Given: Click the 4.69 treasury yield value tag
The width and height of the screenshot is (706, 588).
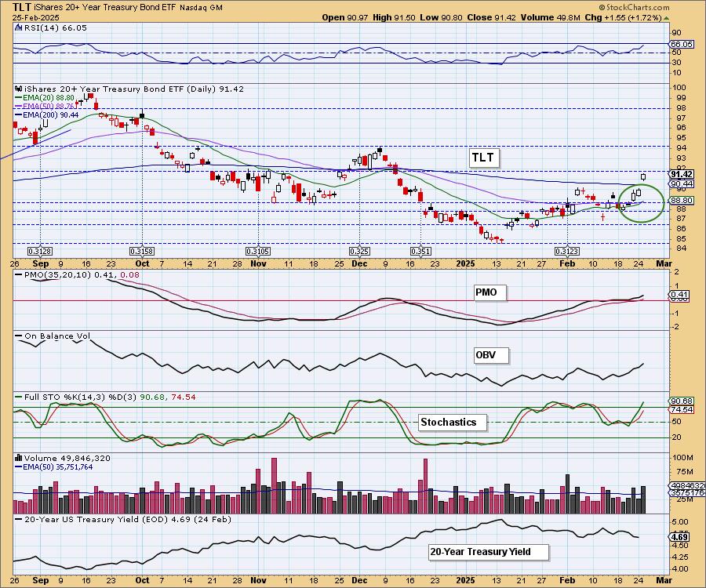Looking at the screenshot, I should pos(679,537).
